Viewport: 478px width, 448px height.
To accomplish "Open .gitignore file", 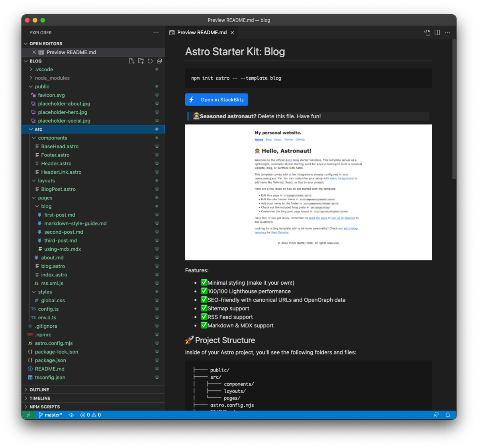I will 93,326.
